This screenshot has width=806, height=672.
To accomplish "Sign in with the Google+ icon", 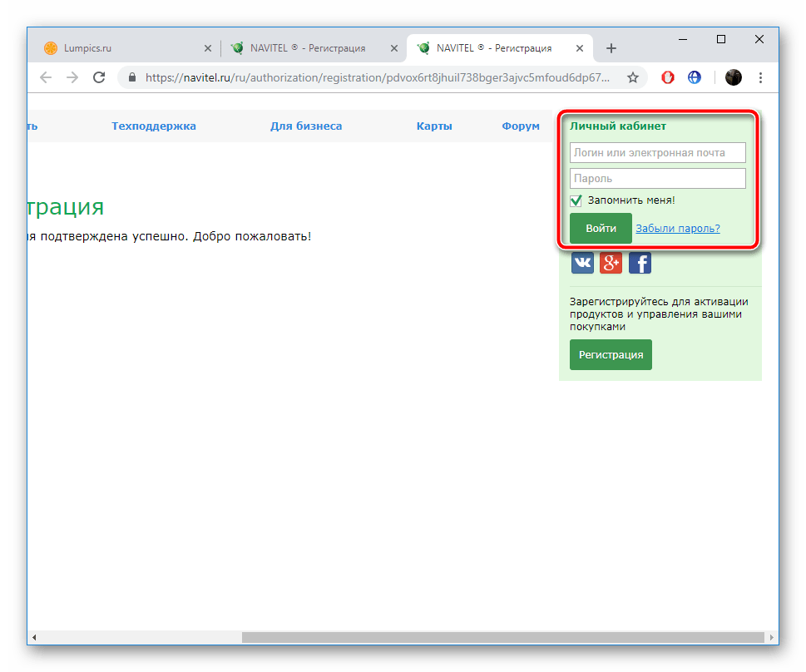I will 611,263.
